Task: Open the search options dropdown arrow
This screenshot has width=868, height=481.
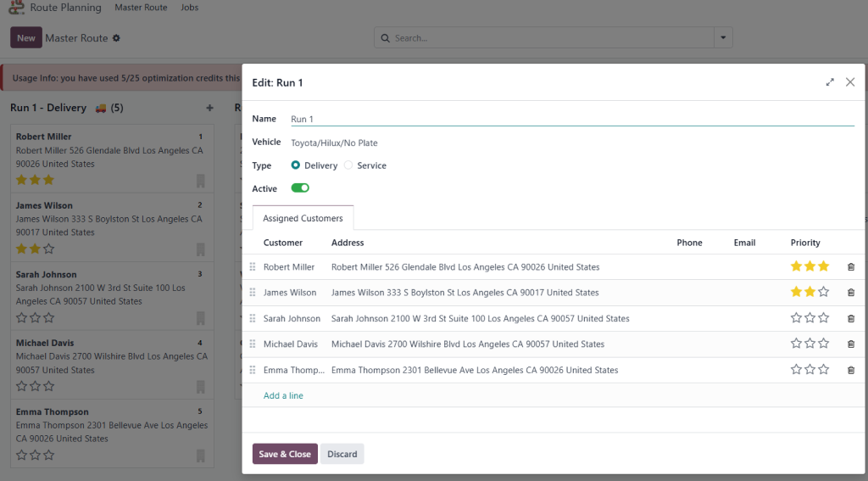Action: 722,38
